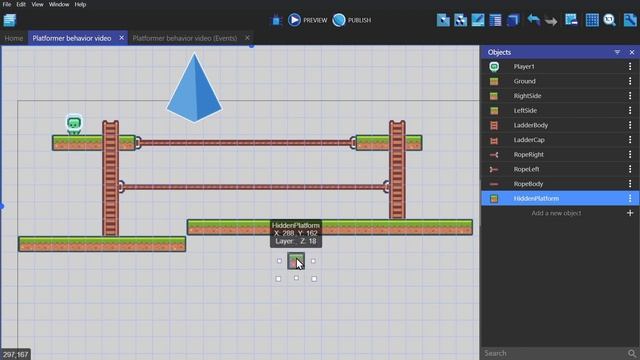Open the three-dot menu for RopeRight

tap(630, 155)
